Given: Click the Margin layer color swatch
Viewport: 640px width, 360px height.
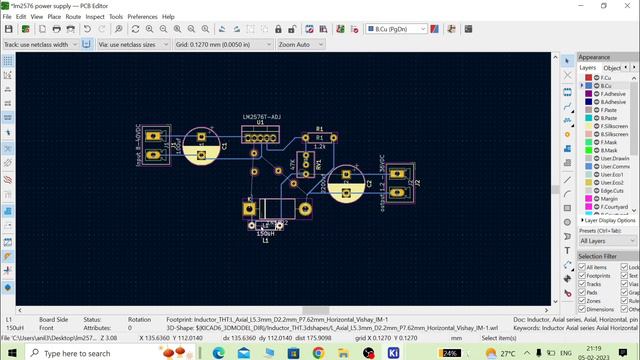Looking at the screenshot, I should [589, 199].
